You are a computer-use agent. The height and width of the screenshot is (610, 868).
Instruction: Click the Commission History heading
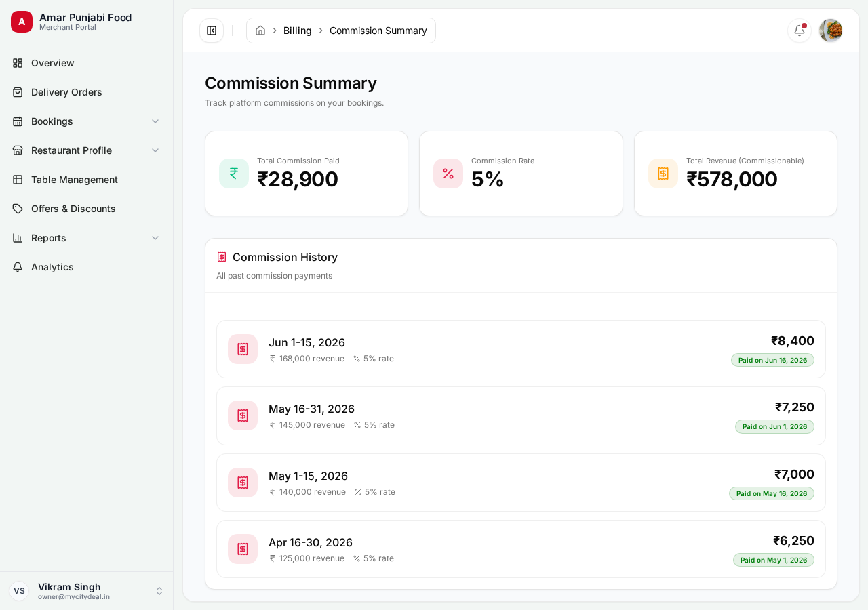[x=285, y=257]
